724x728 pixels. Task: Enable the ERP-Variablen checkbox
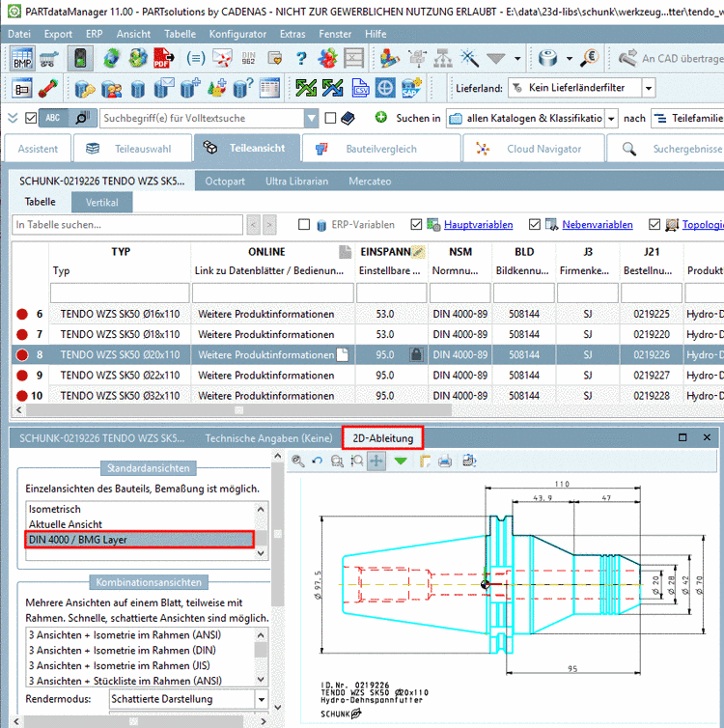point(304,225)
